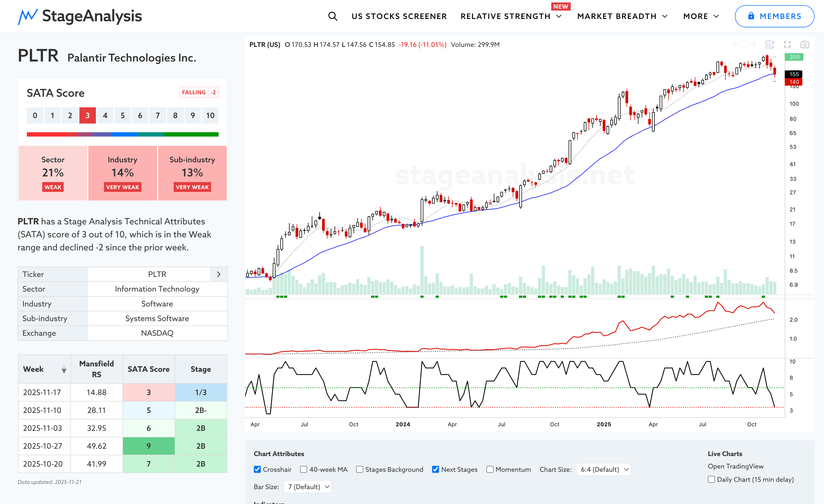Toggle the Daily Chart 15 min delay checkbox
Viewport: 824px width, 504px height.
pyautogui.click(x=711, y=479)
